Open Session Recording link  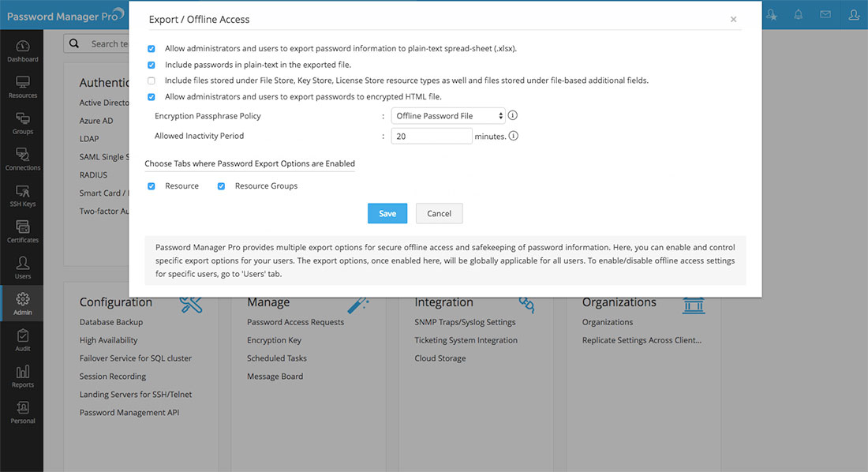coord(112,376)
